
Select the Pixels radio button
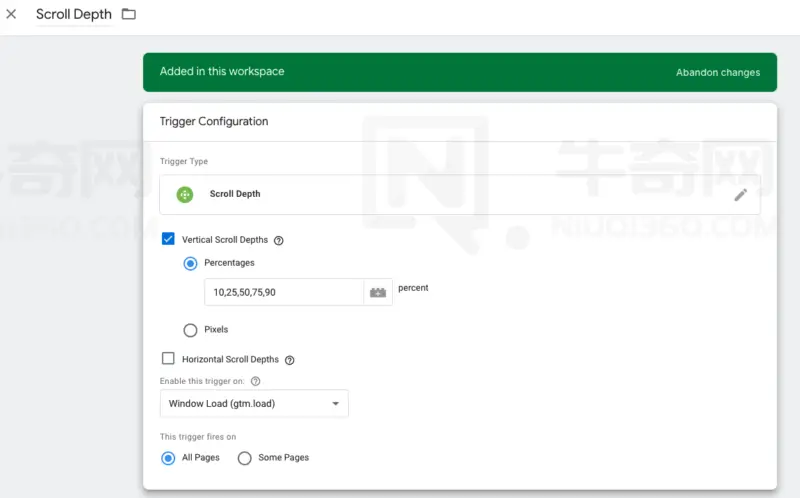[190, 330]
